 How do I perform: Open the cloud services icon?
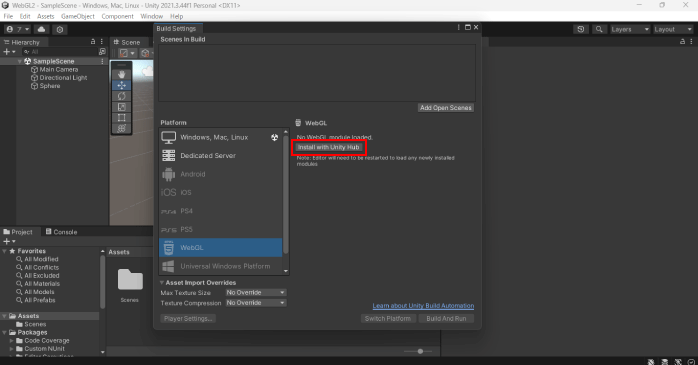click(41, 29)
